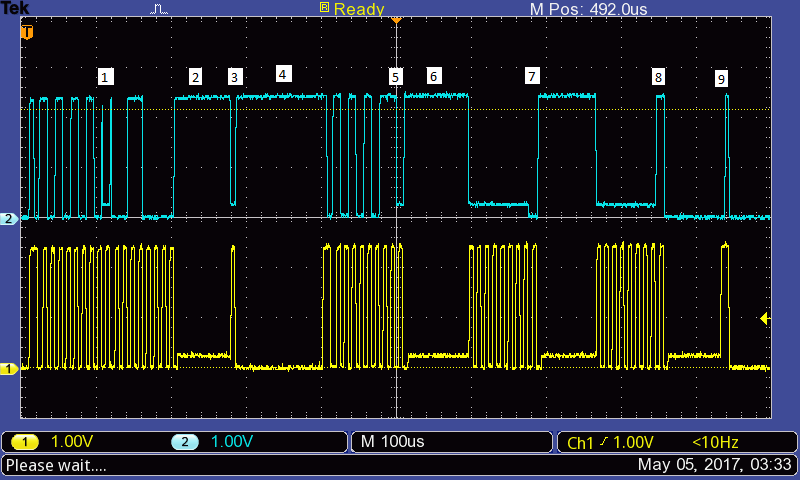
Task: Click the yellow trigger level arrow
Action: [765, 319]
